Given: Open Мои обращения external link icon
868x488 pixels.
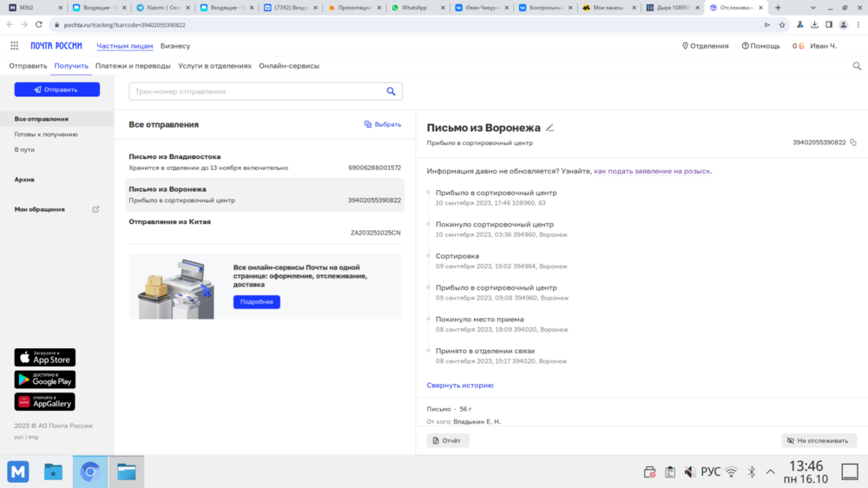Looking at the screenshot, I should [95, 209].
